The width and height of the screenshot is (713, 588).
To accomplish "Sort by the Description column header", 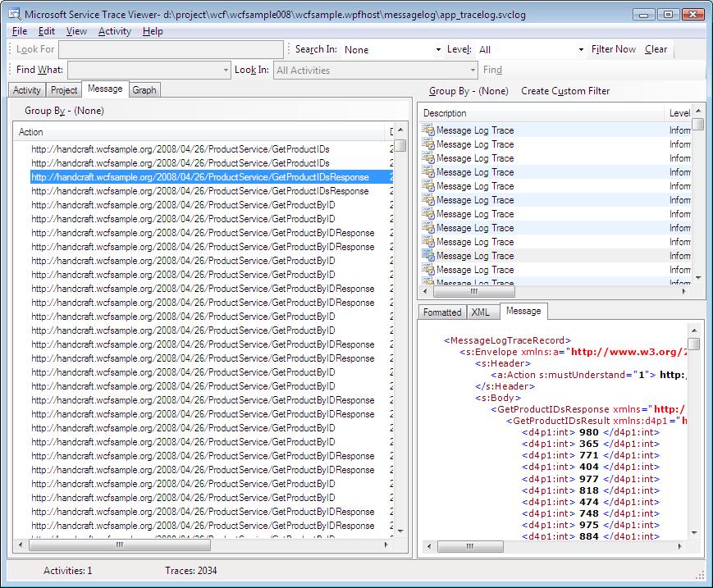I will (x=542, y=112).
